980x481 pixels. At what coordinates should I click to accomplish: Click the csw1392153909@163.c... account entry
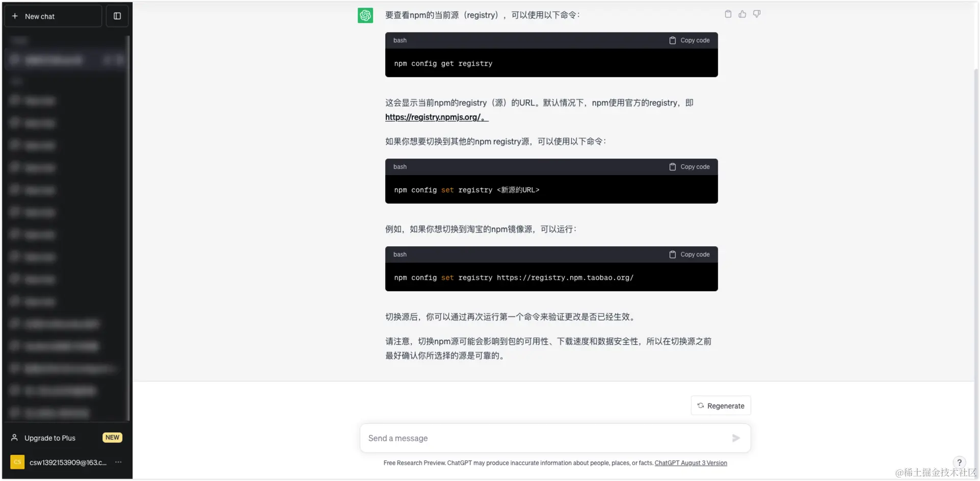click(66, 463)
